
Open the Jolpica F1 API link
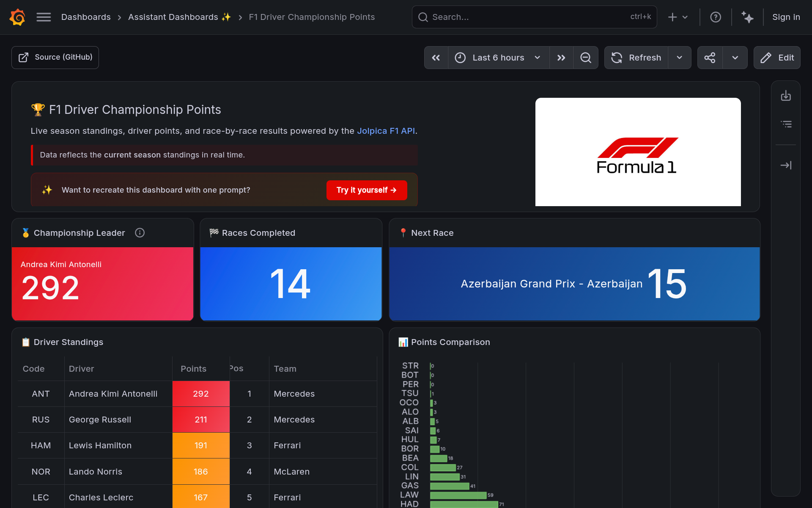[386, 131]
